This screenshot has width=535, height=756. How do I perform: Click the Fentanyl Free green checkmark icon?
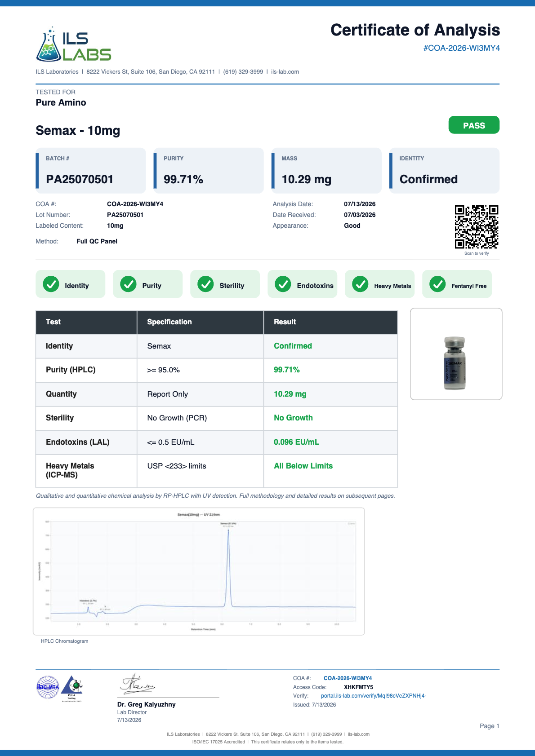coord(437,284)
